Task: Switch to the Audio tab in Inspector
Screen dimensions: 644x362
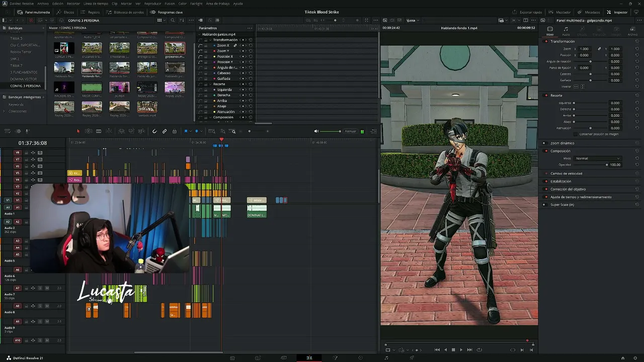Action: tap(566, 31)
